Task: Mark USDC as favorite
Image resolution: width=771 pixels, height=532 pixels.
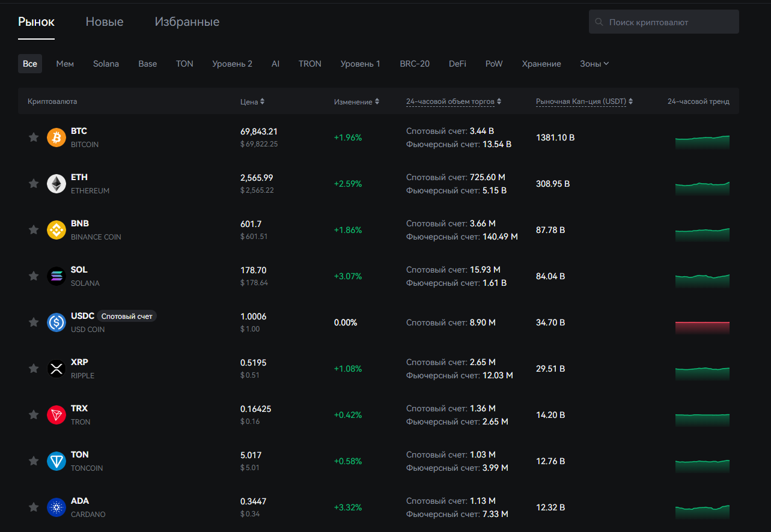Action: point(34,322)
